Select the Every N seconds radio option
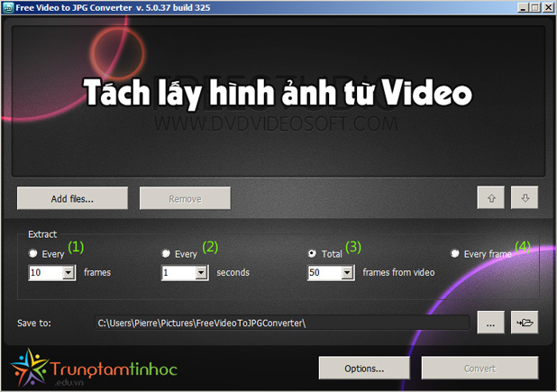The width and height of the screenshot is (557, 392). (166, 253)
